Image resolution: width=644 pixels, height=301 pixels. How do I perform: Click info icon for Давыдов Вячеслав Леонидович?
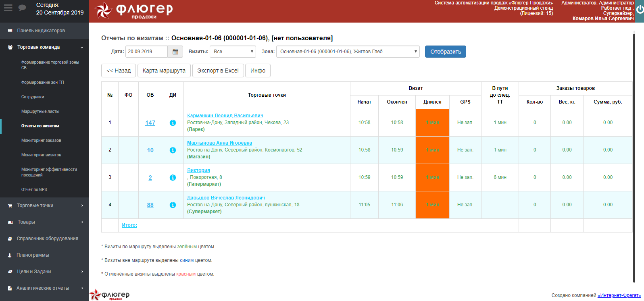pos(173,205)
